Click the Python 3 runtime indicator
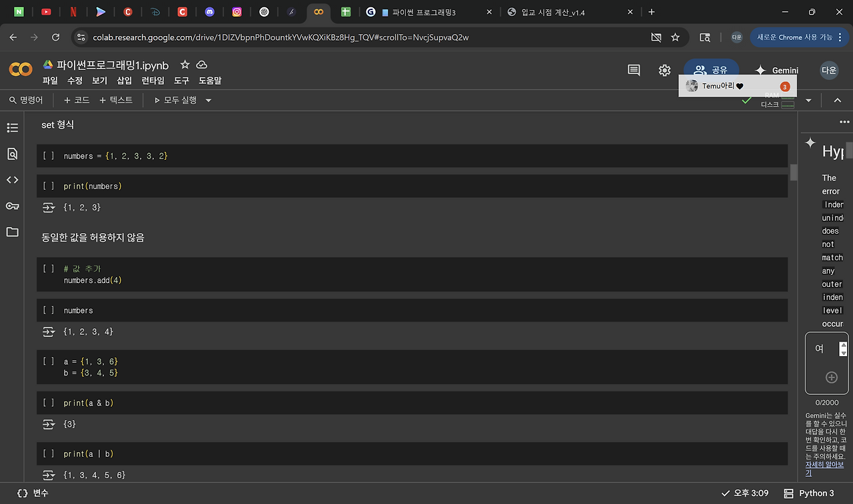 [x=808, y=493]
